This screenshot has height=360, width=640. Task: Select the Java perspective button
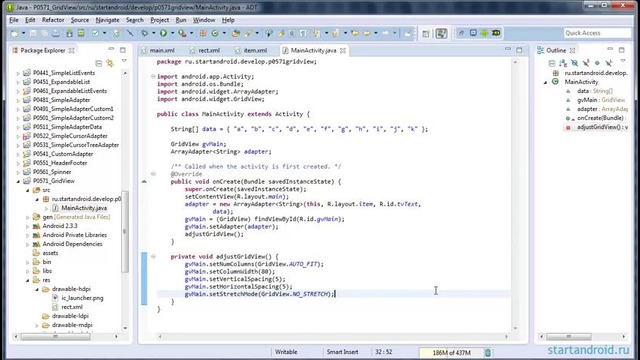point(441,33)
